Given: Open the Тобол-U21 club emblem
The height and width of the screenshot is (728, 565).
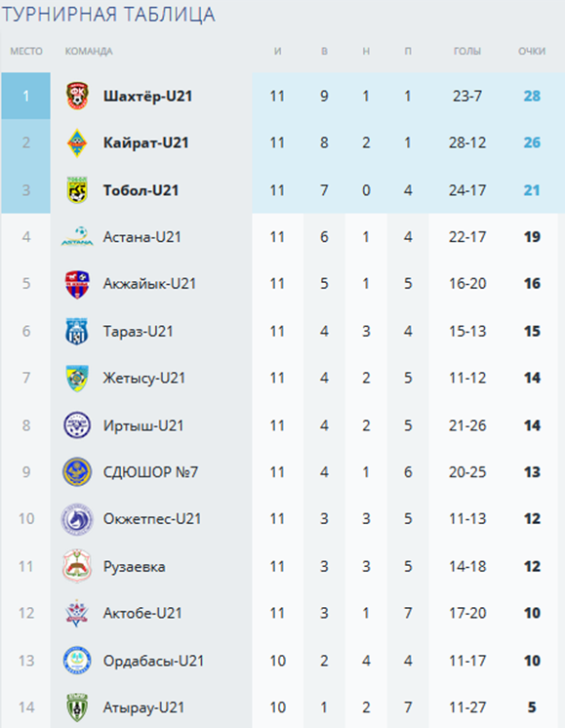Looking at the screenshot, I should click(x=77, y=190).
